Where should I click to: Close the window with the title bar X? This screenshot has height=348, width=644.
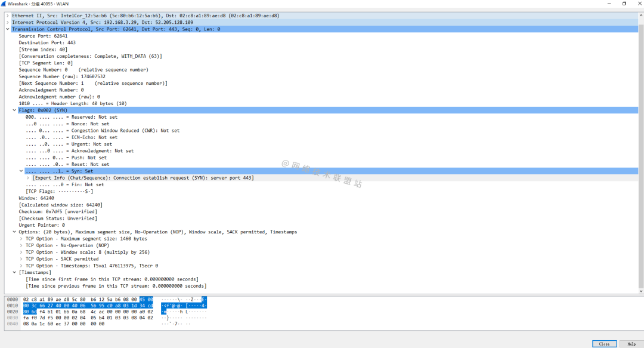639,4
